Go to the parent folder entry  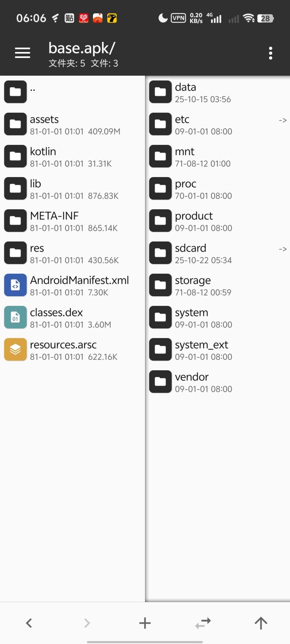pos(72,92)
